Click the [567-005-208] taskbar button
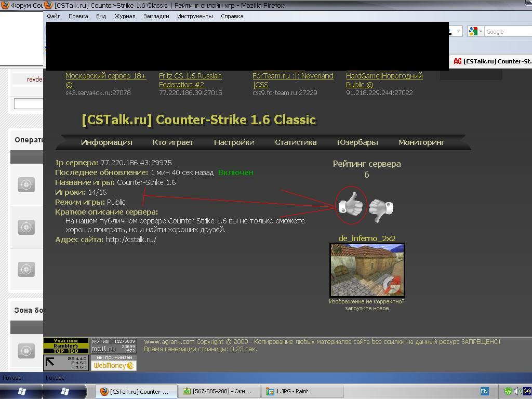 (219, 392)
